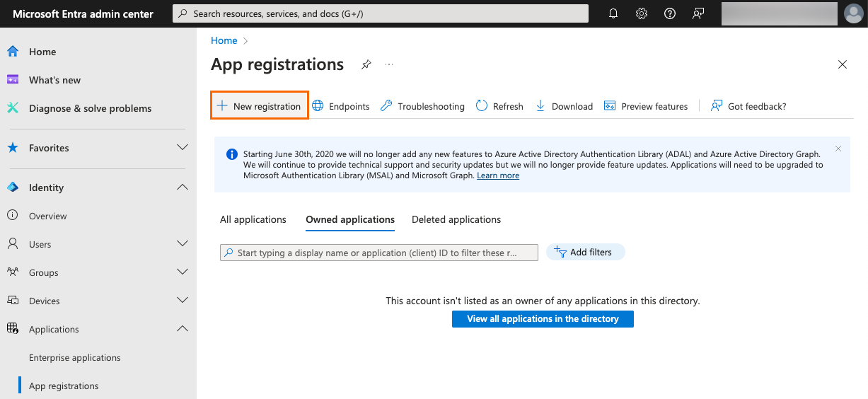This screenshot has height=399, width=868.
Task: Click the application name filter field
Action: [x=379, y=253]
